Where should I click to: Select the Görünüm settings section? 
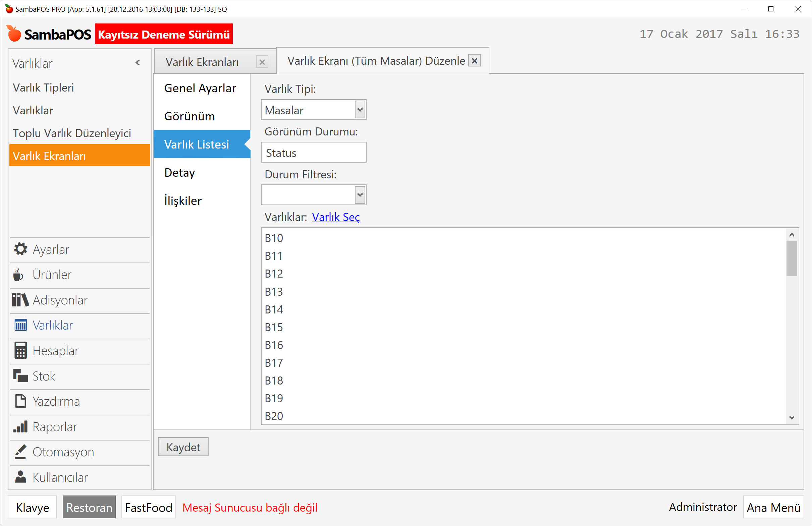click(x=190, y=116)
